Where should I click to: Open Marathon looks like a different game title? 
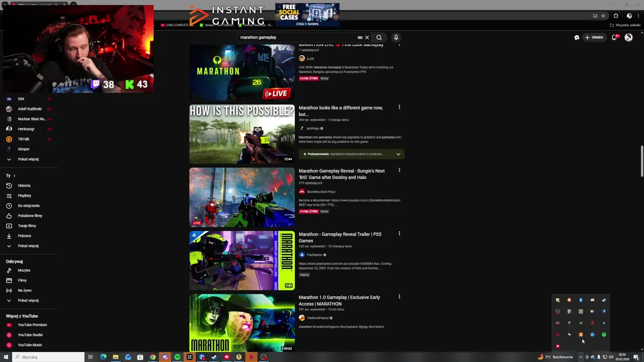point(341,111)
